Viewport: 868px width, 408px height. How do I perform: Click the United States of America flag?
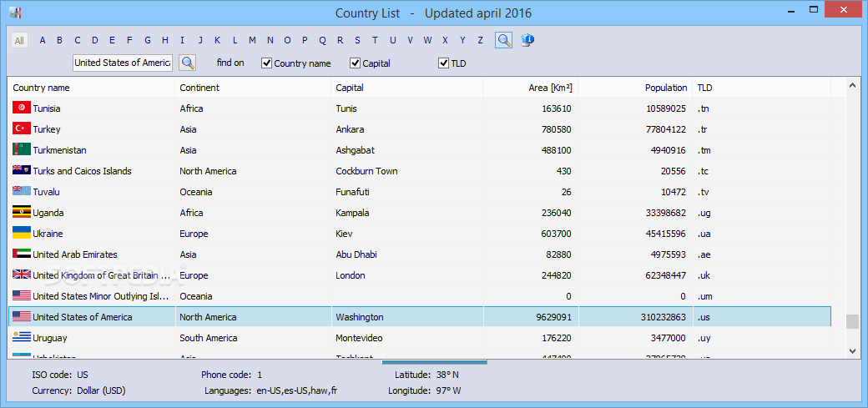21,317
